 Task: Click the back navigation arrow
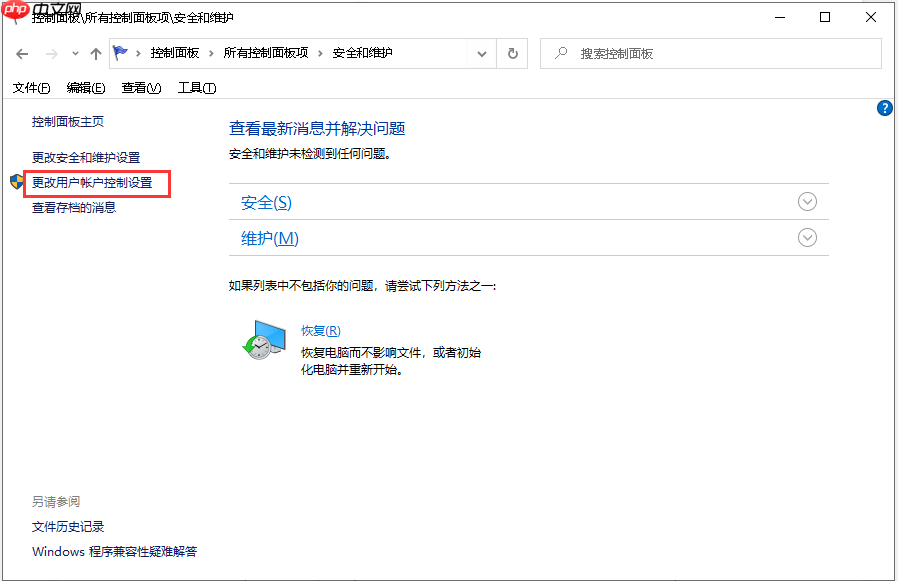point(21,53)
